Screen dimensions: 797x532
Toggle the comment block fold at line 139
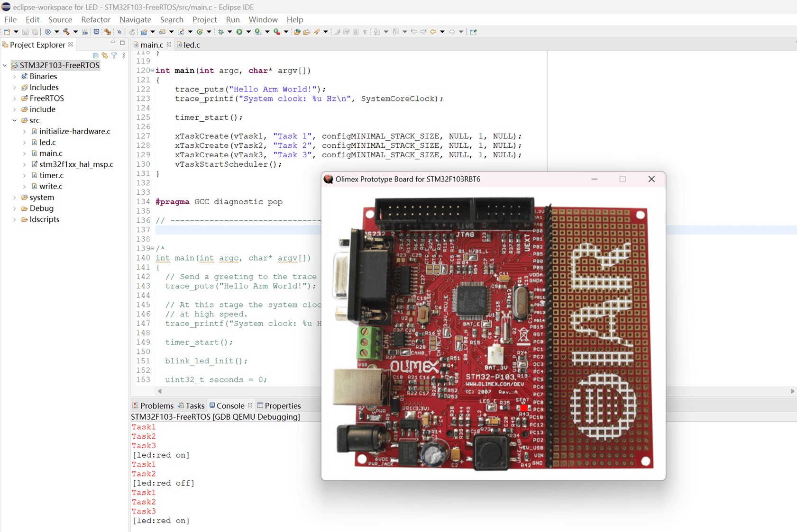click(x=152, y=248)
